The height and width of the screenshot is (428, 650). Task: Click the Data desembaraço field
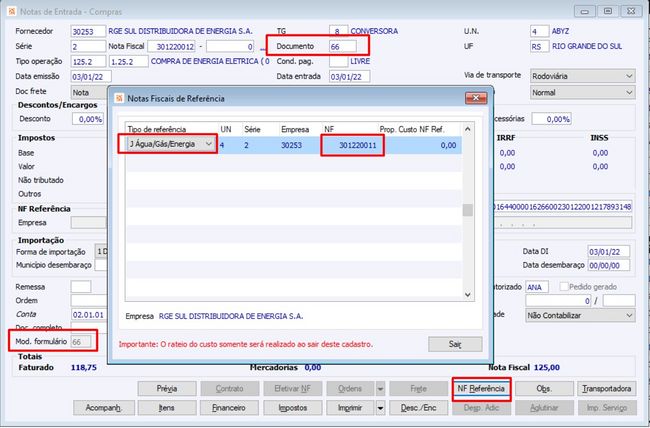pos(609,265)
